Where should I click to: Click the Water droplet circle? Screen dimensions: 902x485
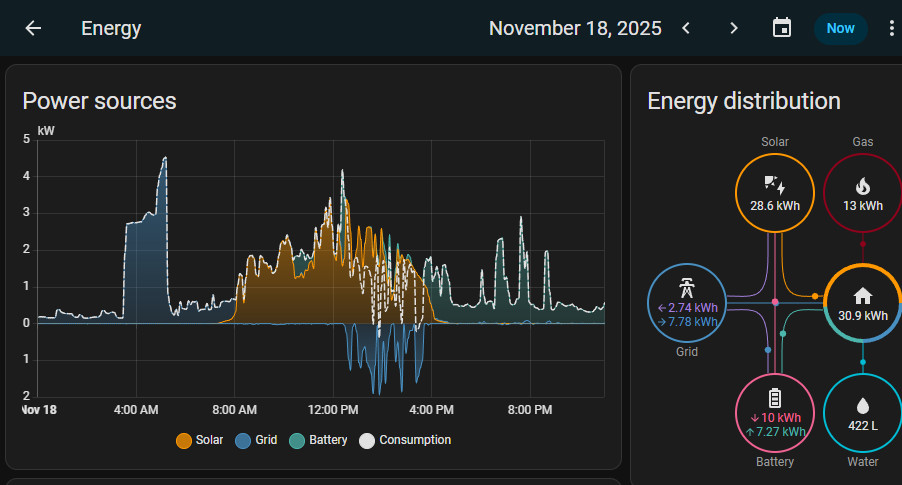(x=862, y=412)
